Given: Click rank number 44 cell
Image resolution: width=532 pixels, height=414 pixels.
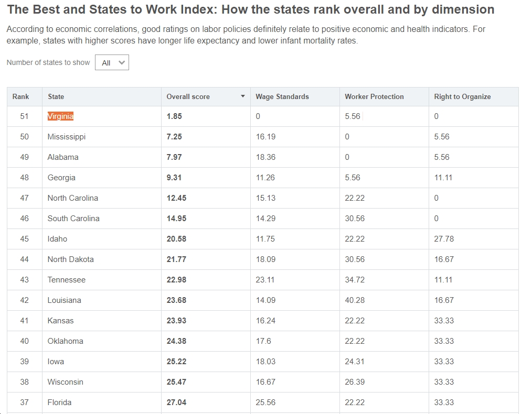Looking at the screenshot, I should click(x=25, y=259).
